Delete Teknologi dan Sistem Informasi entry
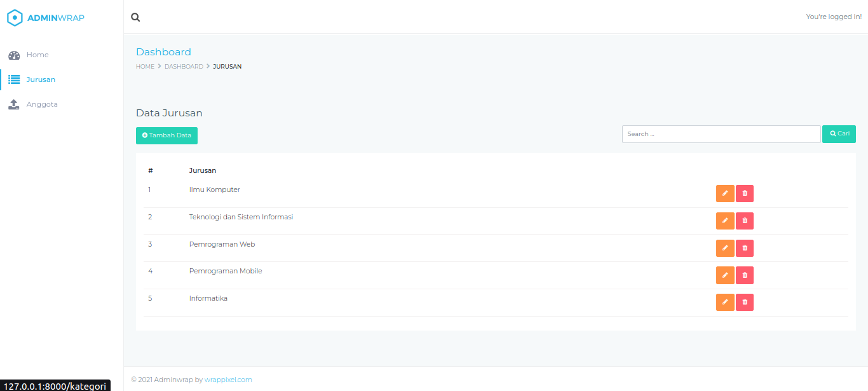 click(745, 221)
